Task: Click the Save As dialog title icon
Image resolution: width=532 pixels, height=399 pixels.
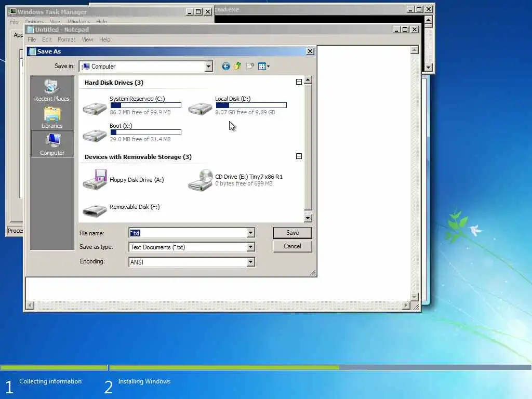Action: 32,51
